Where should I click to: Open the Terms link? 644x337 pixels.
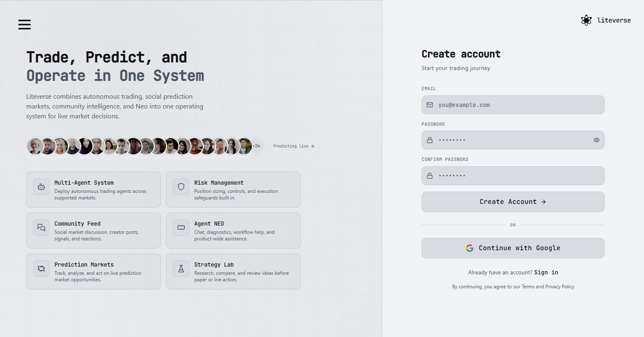coord(528,287)
